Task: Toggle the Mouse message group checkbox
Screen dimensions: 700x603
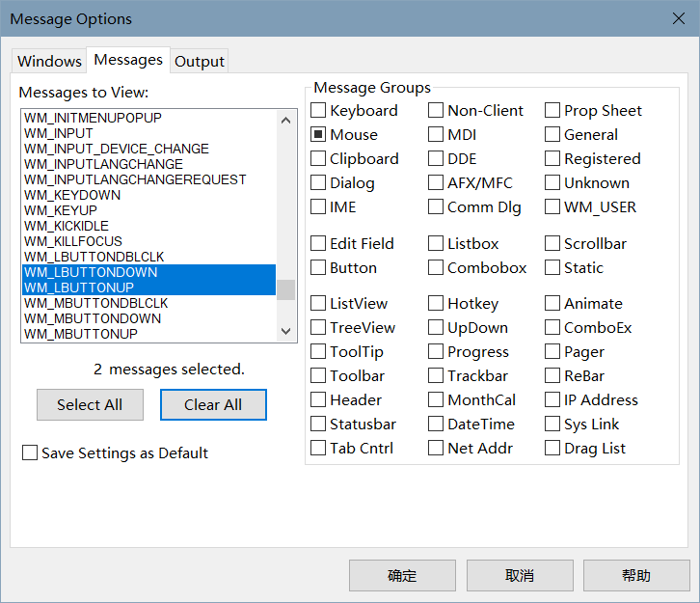Action: tap(319, 135)
